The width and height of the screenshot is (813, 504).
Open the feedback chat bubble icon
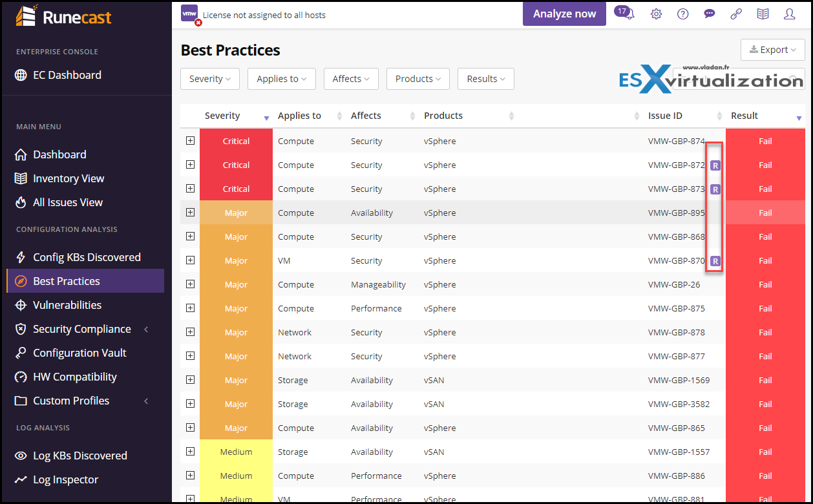710,14
